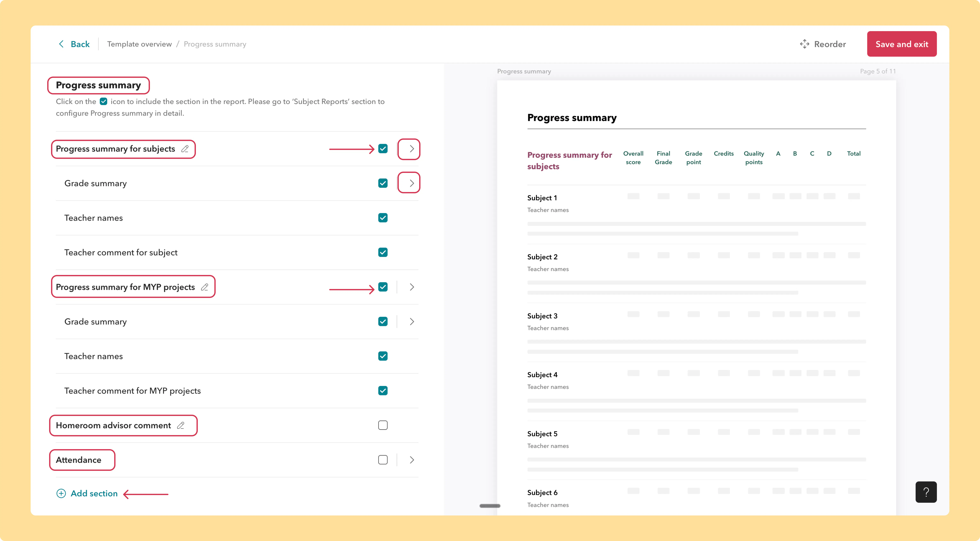Screen dimensions: 980x541
Task: Toggle Grade summary checkbox under subjects
Action: (x=383, y=183)
